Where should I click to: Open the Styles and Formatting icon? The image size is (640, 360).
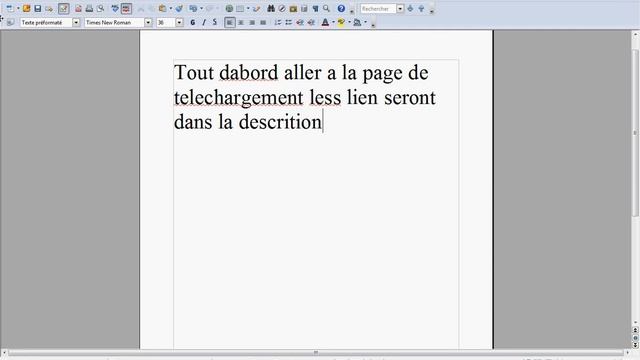tap(10, 22)
